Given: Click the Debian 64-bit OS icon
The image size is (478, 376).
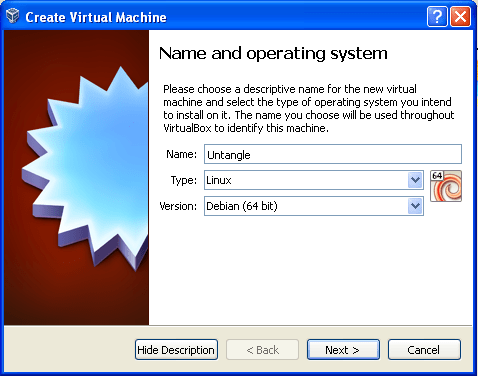Looking at the screenshot, I should [x=446, y=186].
